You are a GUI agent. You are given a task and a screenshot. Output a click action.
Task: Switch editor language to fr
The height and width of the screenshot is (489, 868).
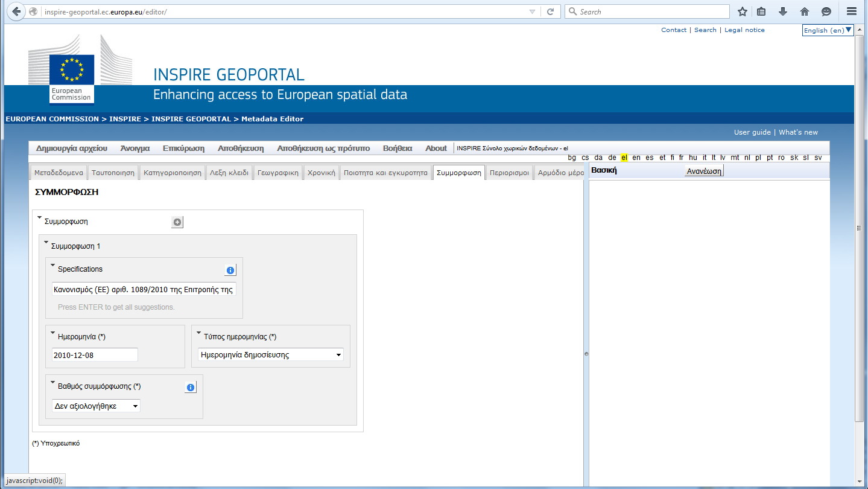point(682,158)
